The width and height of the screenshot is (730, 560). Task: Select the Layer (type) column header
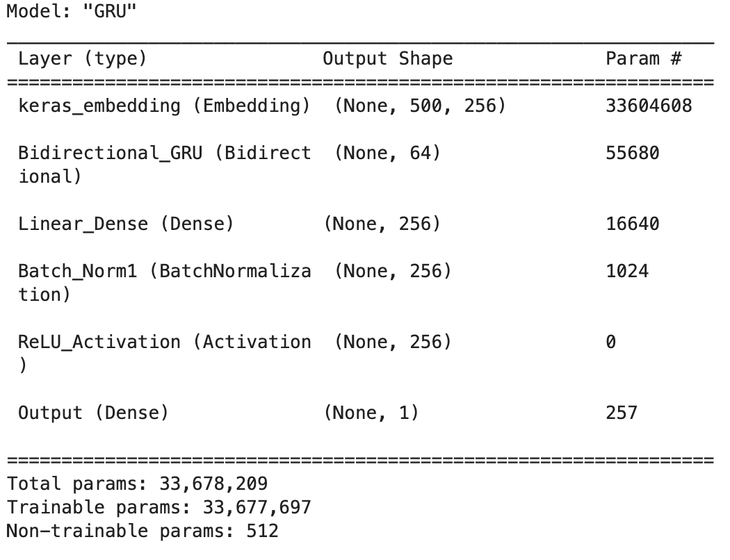pos(83,58)
